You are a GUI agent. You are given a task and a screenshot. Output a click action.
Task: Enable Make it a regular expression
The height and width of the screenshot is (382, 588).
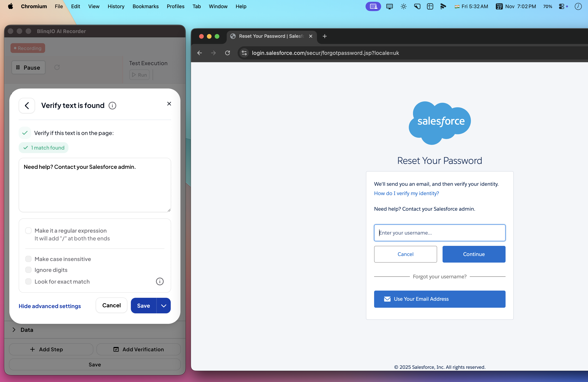point(28,230)
